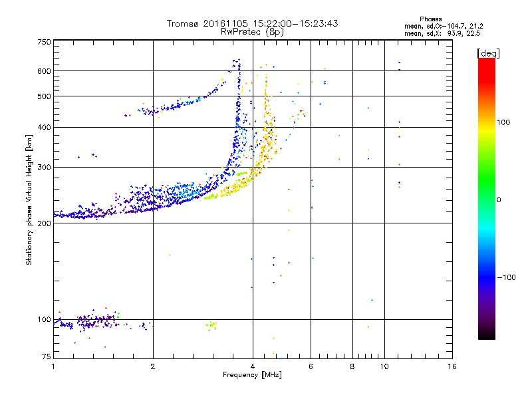Click the '100' y-axis tick label

point(44,320)
